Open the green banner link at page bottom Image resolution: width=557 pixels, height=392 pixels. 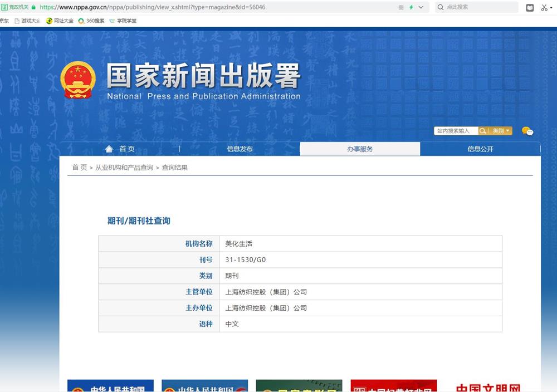pos(299,386)
